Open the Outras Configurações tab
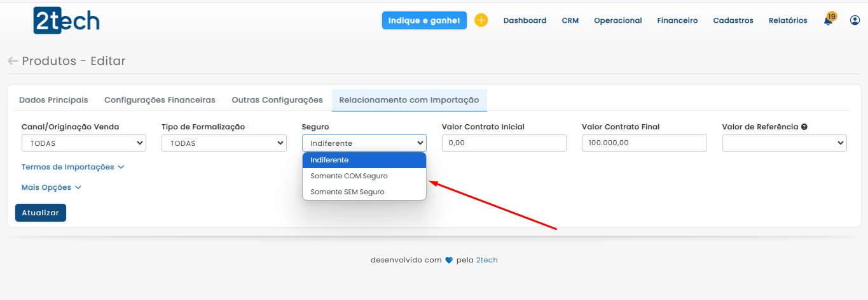Viewport: 868px width, 300px height. point(277,100)
